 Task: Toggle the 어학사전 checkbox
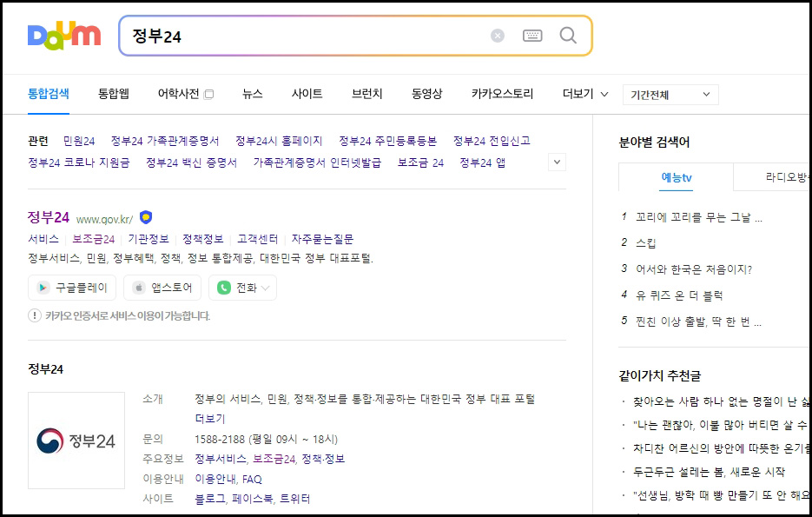[209, 95]
